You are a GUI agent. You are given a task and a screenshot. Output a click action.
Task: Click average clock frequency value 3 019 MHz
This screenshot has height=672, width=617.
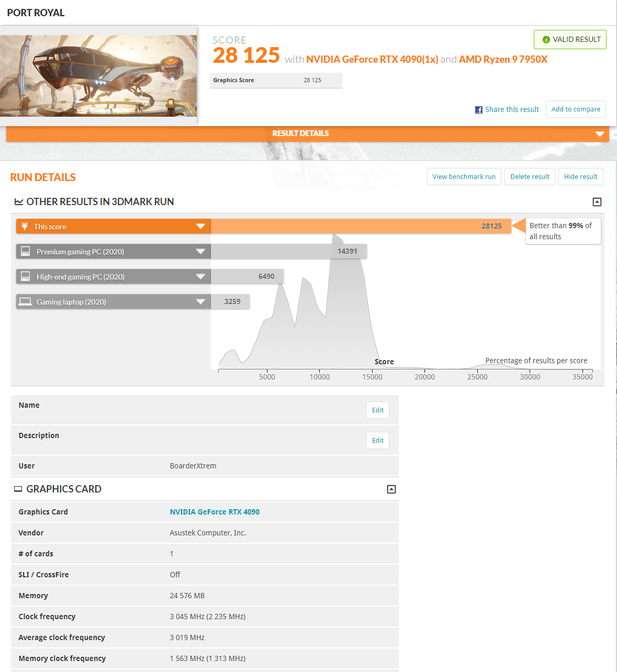coord(187,637)
